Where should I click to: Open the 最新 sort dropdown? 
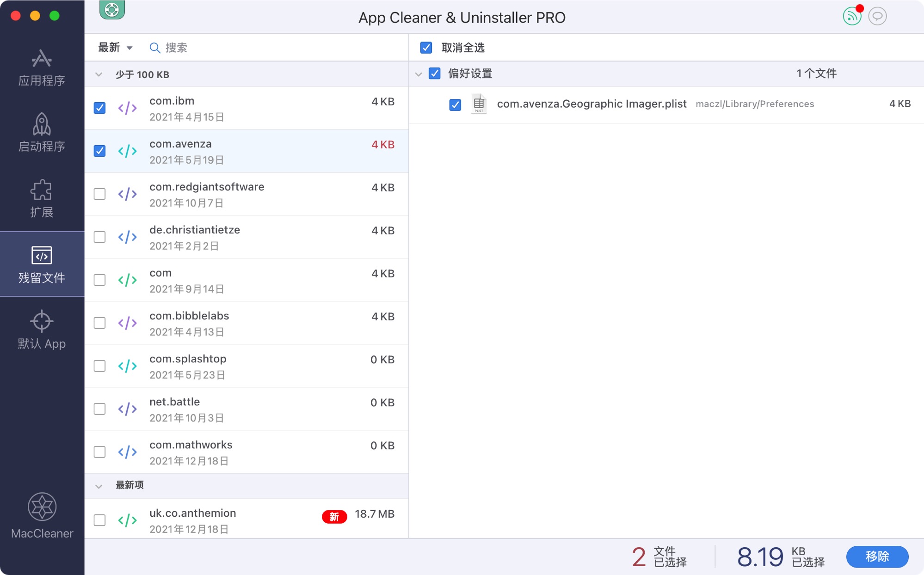(115, 48)
